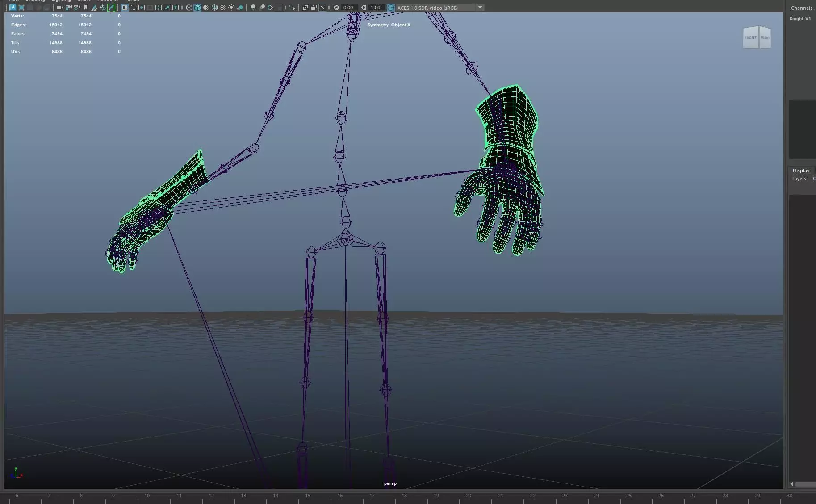Click the X-Ray icon
This screenshot has height=504, width=816.
305,8
